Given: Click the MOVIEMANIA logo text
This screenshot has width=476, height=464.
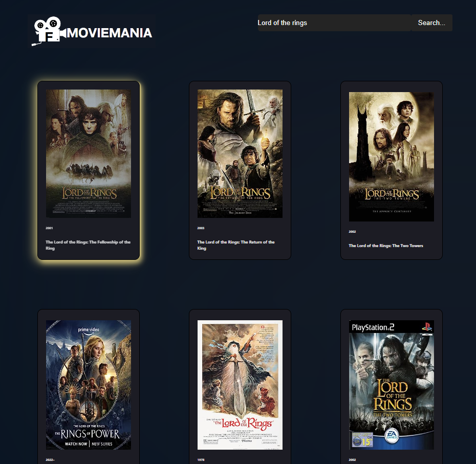Looking at the screenshot, I should [x=110, y=33].
